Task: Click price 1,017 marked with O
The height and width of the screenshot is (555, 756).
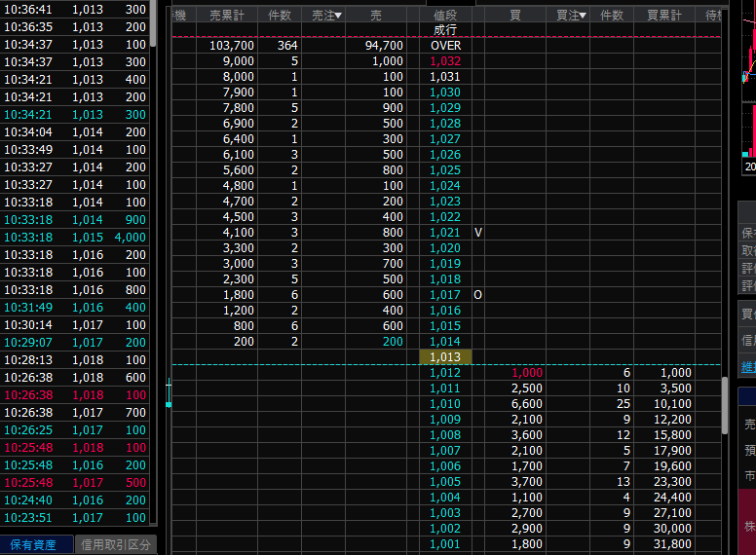Action: 445,295
